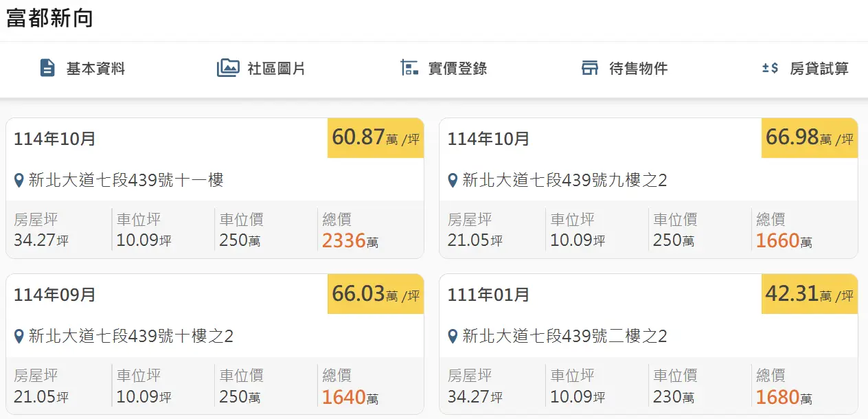Click map pin beside 439號二樓之2 address
868x419 pixels.
(x=453, y=337)
